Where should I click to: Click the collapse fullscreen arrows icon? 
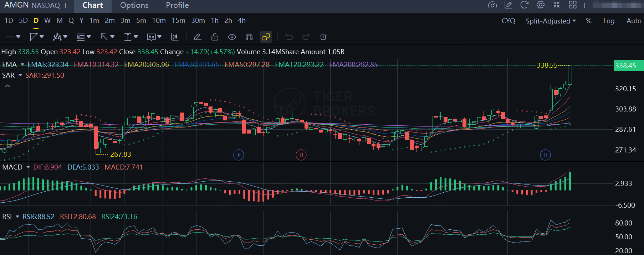(x=557, y=5)
